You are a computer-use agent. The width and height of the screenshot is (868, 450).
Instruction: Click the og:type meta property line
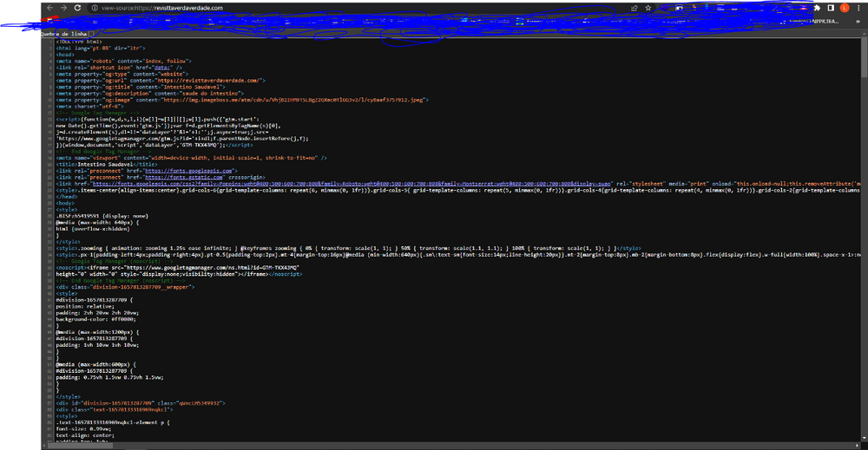coord(122,74)
